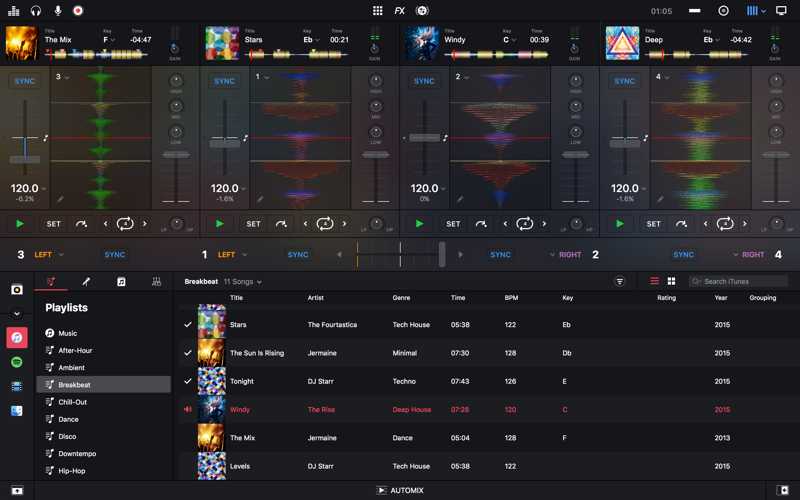Click the edit pencil icon on deck 1
Image resolution: width=800 pixels, height=500 pixels.
coord(260,199)
